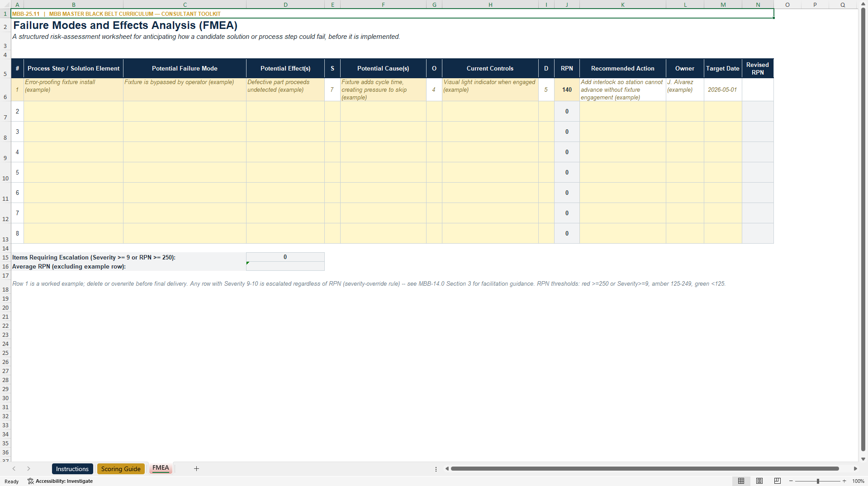Select 'Fixture adds cycle time' cause cell
The image size is (868, 486).
383,90
